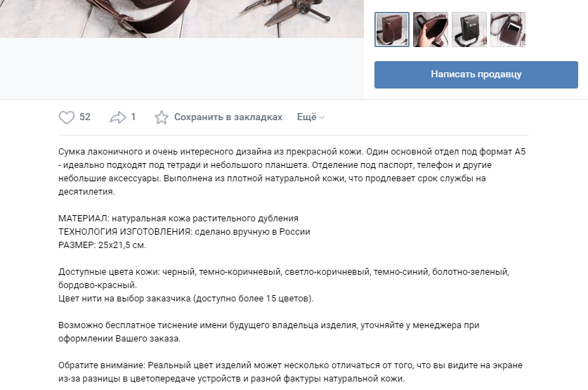Click the Обратите внимание paragraph

coord(290,372)
